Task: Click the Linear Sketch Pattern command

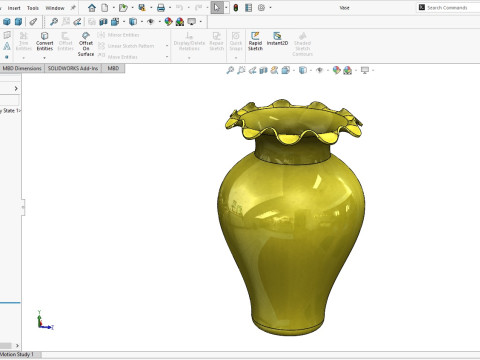Action: [126, 46]
